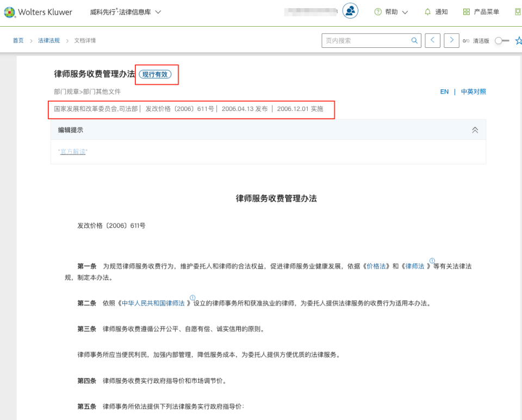
Task: Click the 律师服务收费管理办法 page title
Action: [95, 74]
